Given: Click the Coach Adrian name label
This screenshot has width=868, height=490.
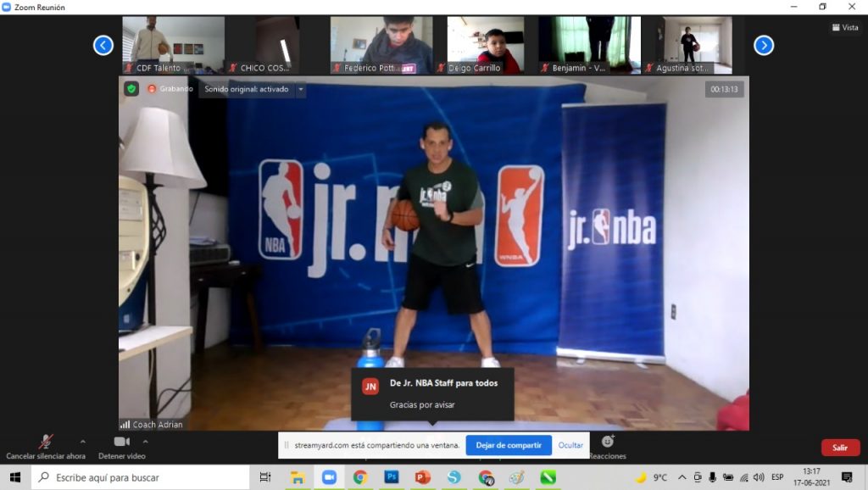Looking at the screenshot, I should [x=158, y=425].
